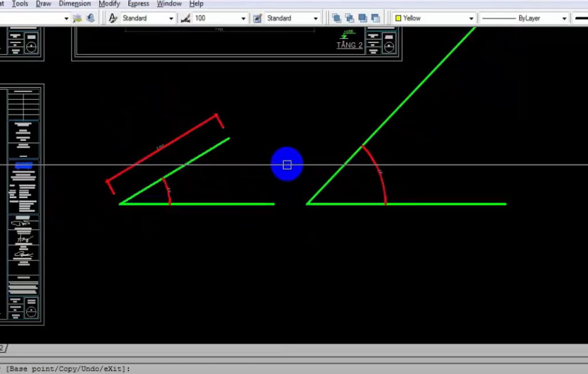Open the Modify menu

tap(109, 4)
